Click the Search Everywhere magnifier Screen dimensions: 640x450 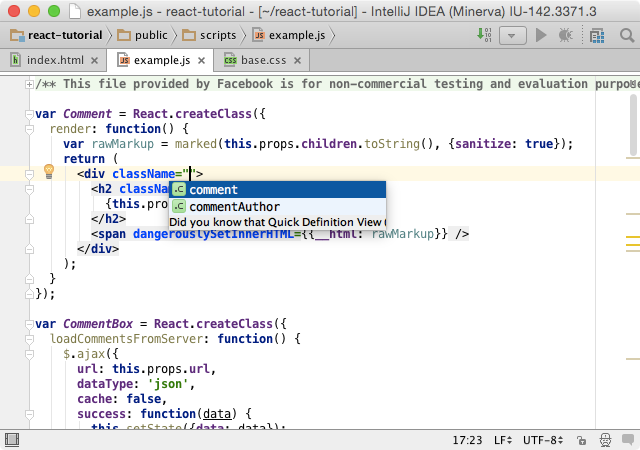tap(627, 36)
